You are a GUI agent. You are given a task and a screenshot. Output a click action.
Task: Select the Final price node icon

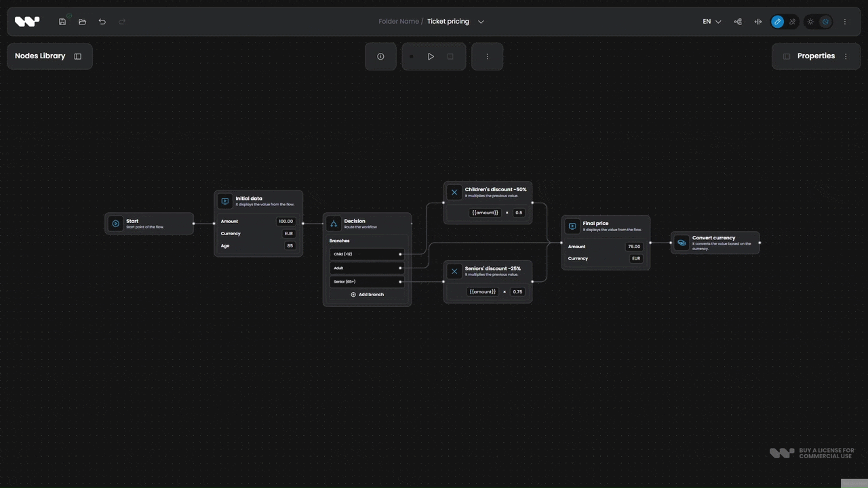(572, 226)
